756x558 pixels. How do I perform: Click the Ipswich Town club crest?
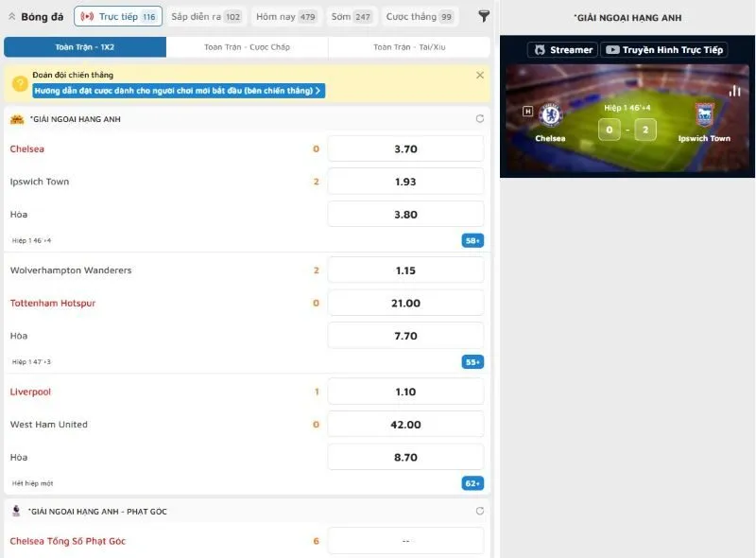[704, 115]
